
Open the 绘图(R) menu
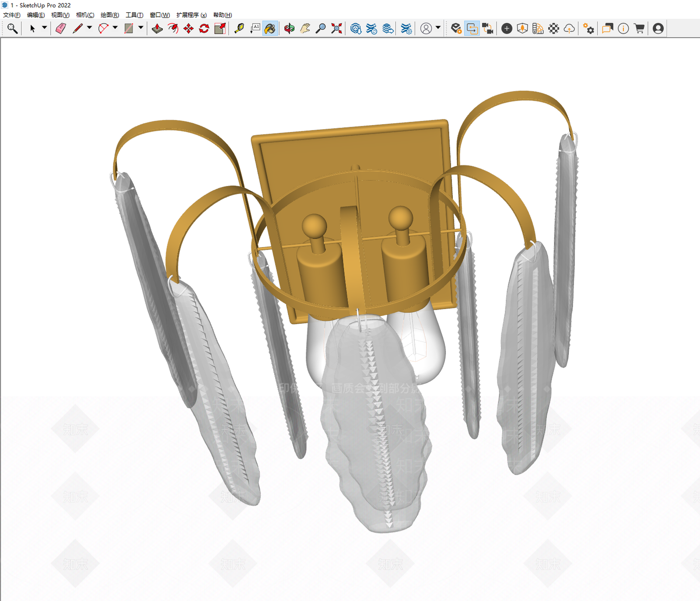[110, 15]
